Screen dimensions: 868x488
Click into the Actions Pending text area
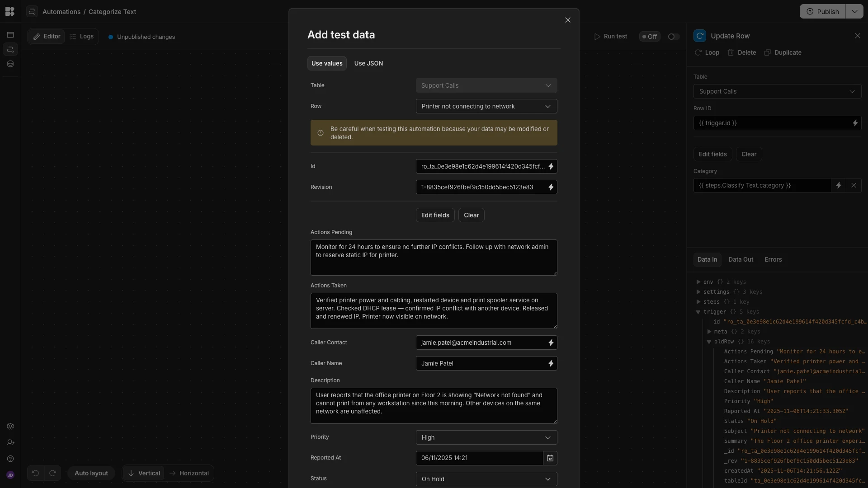[x=434, y=258]
